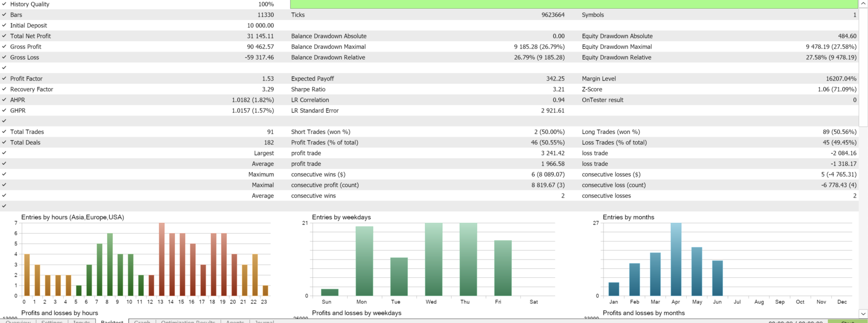Click the checkmark beside Total Trades
The image size is (868, 323).
[4, 132]
